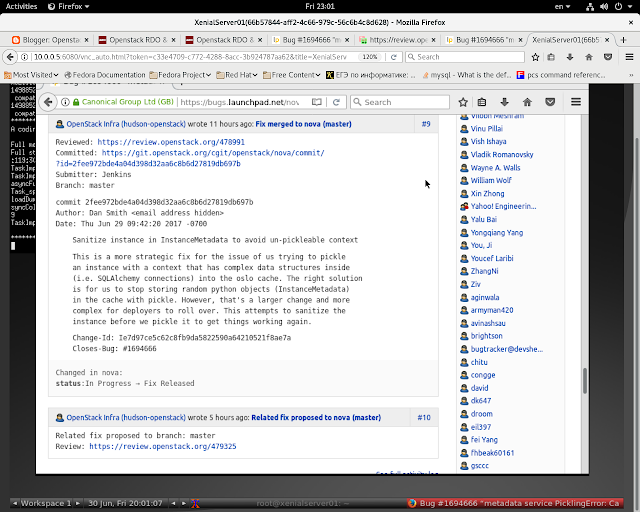Click the outer Firefox back arrow button

coord(10,57)
